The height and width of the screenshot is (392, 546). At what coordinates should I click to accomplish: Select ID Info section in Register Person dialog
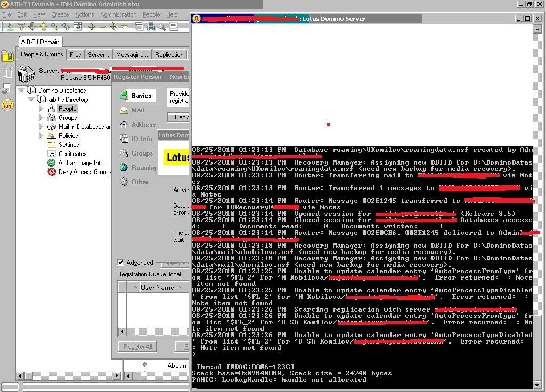click(136, 138)
